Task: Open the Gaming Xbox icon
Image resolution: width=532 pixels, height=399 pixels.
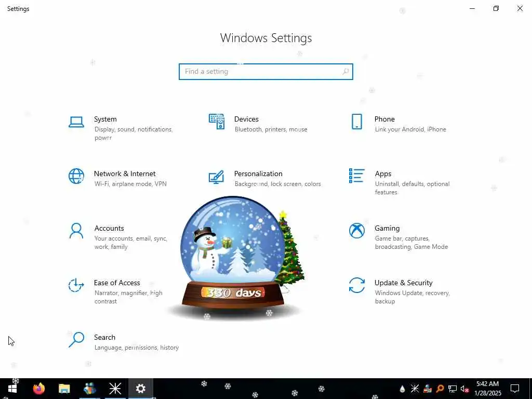Action: click(x=356, y=231)
